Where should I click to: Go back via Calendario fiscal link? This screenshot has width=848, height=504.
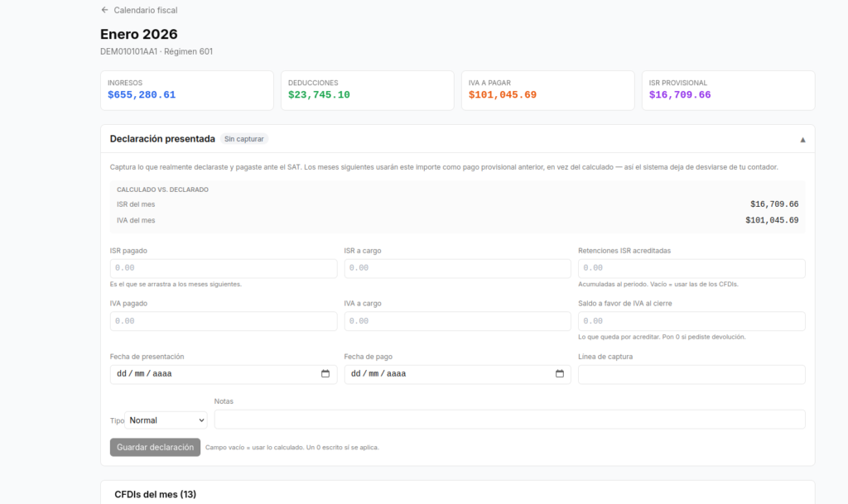coord(146,10)
